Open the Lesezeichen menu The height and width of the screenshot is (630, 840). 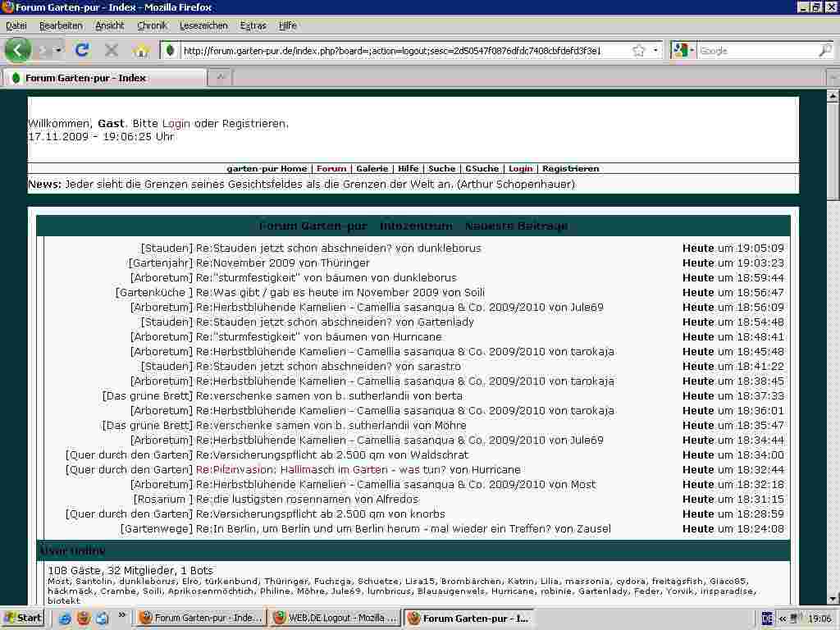[203, 25]
